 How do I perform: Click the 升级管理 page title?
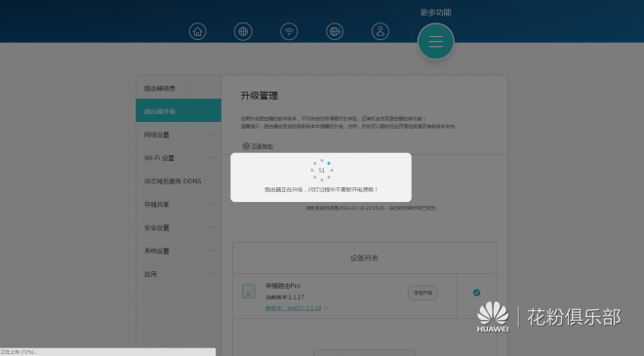click(x=260, y=96)
